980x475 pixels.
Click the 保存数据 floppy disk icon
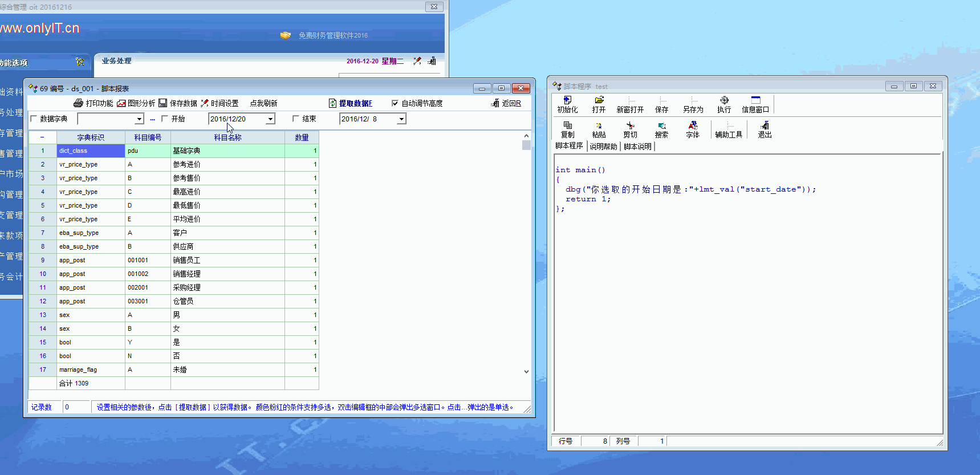pyautogui.click(x=163, y=103)
